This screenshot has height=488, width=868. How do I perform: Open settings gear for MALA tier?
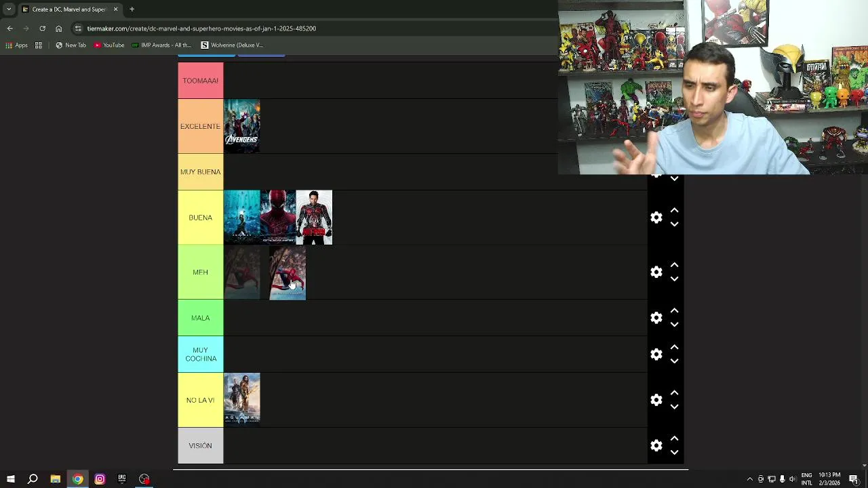pos(656,318)
